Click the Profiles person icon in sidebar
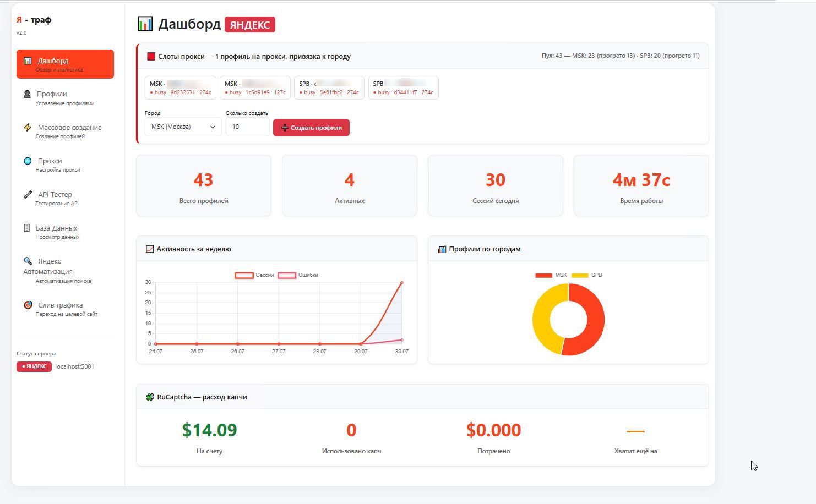The height and width of the screenshot is (504, 816). click(27, 94)
